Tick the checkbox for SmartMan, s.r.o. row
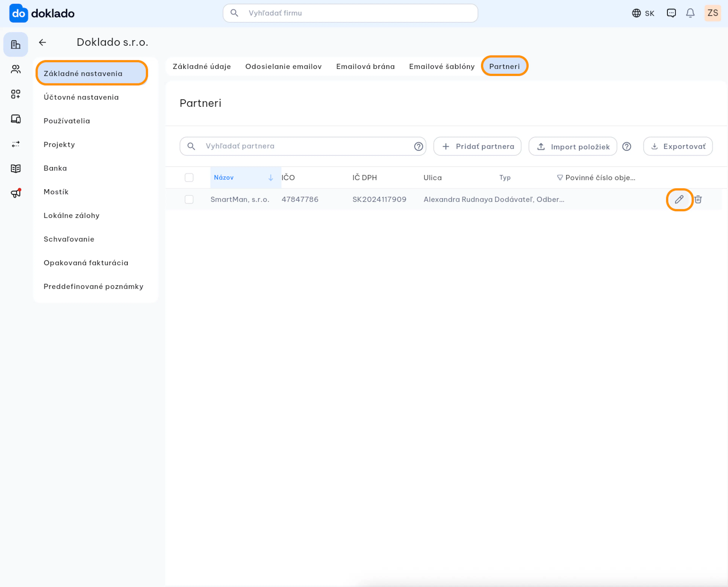The image size is (728, 587). click(x=189, y=200)
